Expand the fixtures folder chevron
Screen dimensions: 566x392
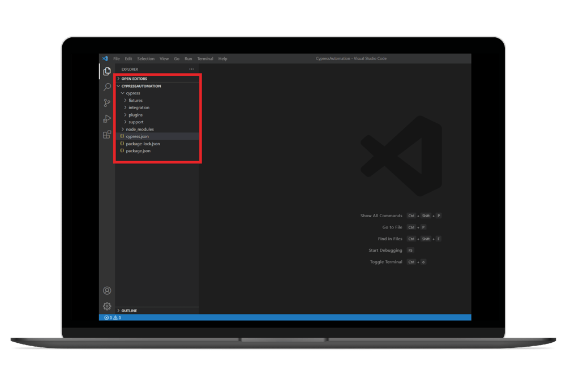pos(125,100)
